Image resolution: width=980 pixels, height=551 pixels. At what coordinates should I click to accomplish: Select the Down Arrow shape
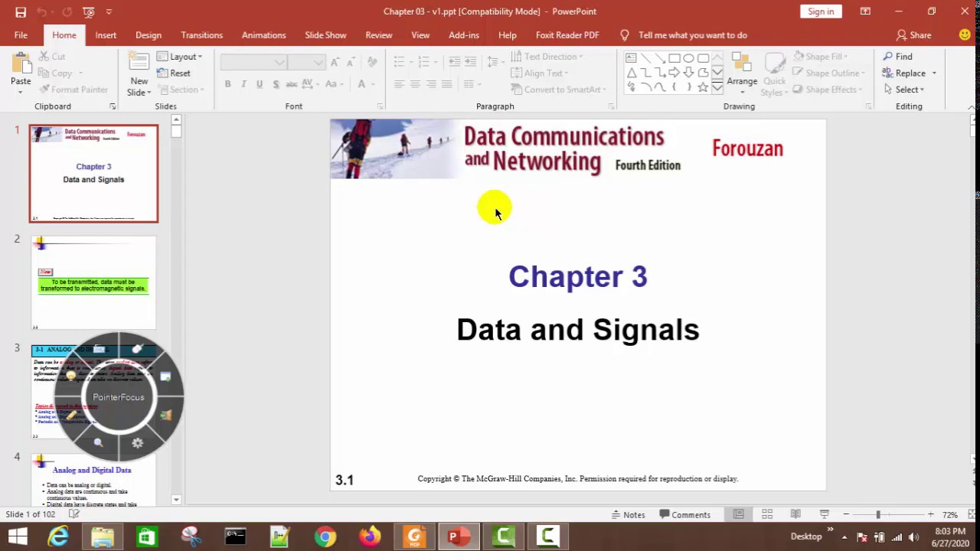tap(689, 73)
